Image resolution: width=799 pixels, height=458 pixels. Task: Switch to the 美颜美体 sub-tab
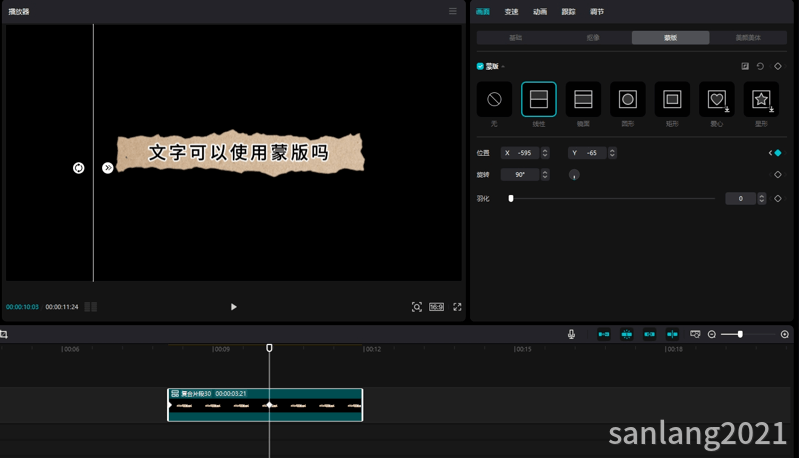748,38
